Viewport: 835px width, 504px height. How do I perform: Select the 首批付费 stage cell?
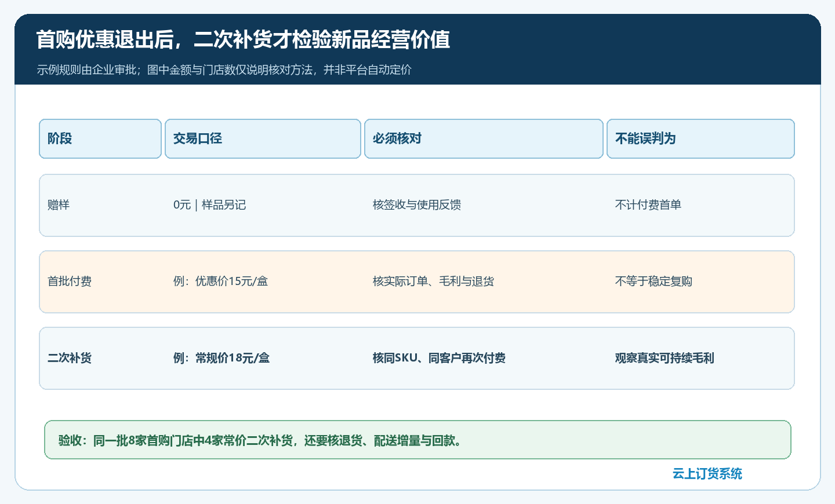click(70, 282)
